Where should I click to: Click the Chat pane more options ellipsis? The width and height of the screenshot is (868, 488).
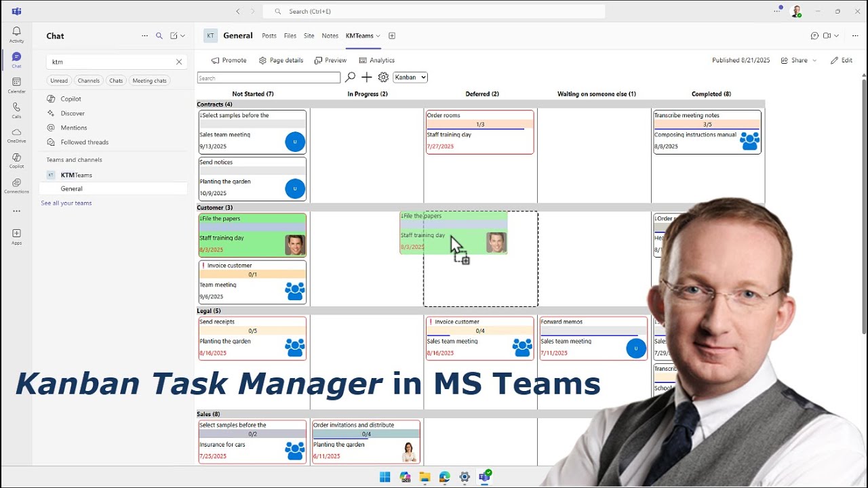pyautogui.click(x=144, y=36)
